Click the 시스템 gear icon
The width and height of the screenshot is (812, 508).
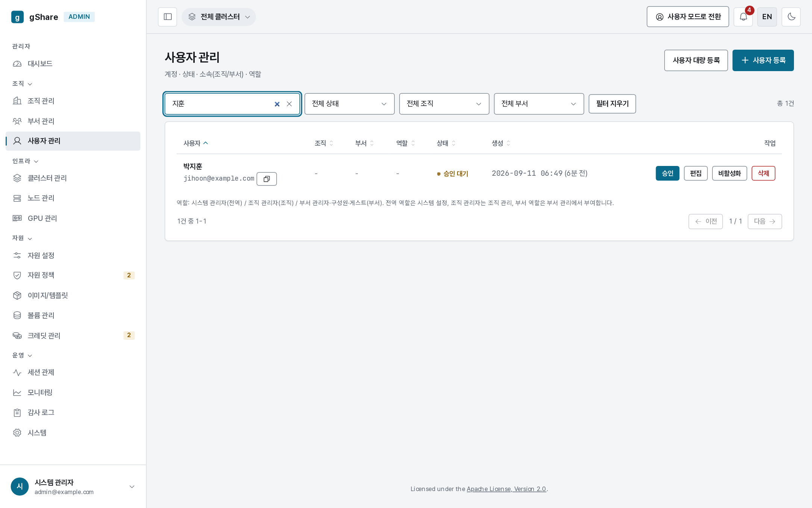17,433
